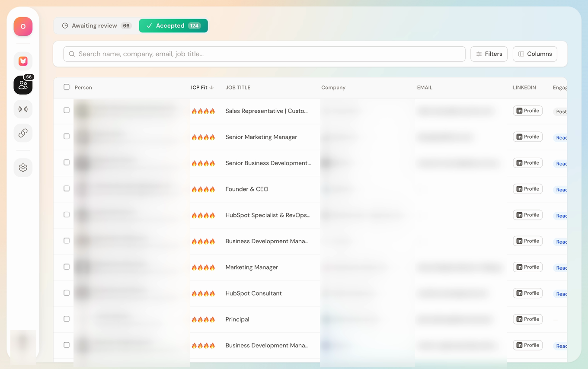Sort by ICP Fit column arrow
The image size is (588, 369).
(211, 87)
